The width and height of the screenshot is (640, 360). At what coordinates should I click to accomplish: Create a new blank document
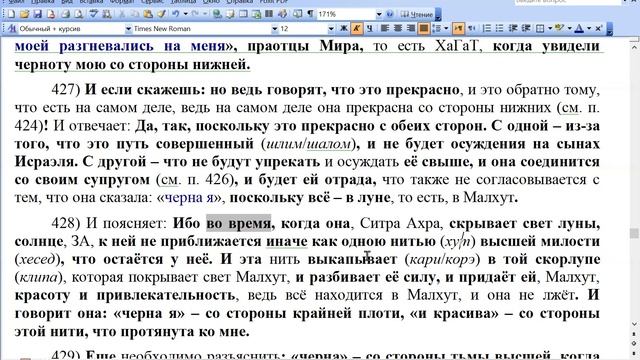pos(11,14)
